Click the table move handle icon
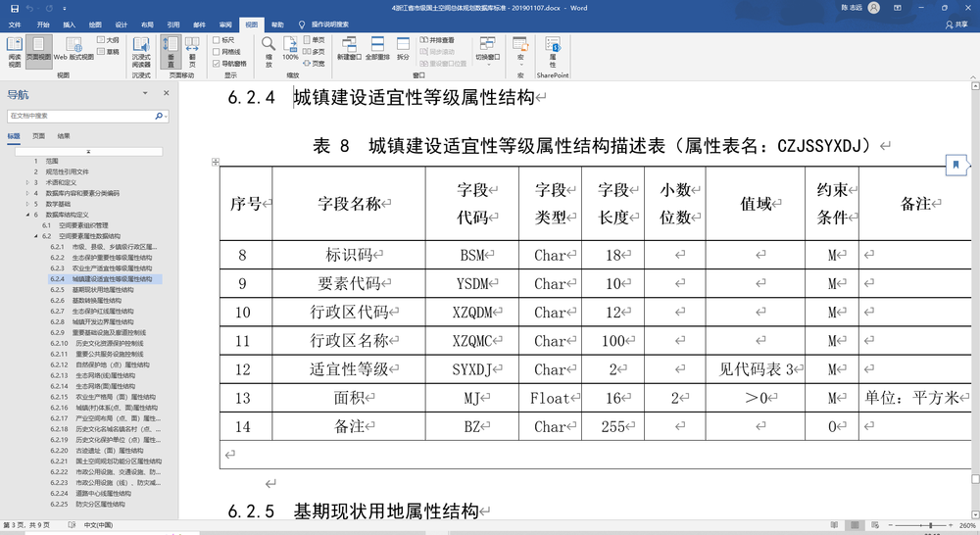980x535 pixels. click(216, 162)
